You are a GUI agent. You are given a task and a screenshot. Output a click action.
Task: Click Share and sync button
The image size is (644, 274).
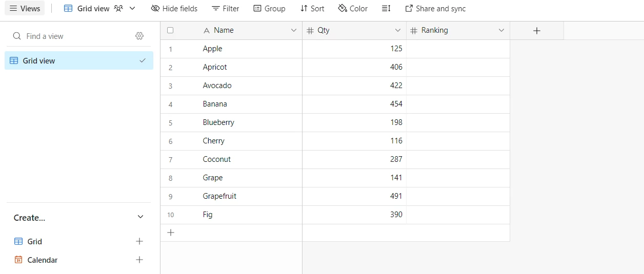(435, 9)
